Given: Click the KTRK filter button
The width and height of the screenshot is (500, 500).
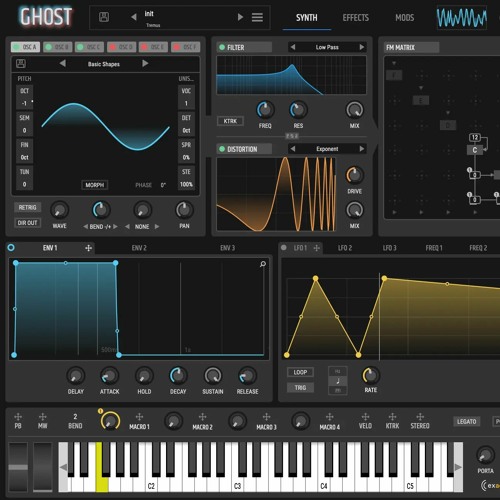Looking at the screenshot, I should (230, 121).
